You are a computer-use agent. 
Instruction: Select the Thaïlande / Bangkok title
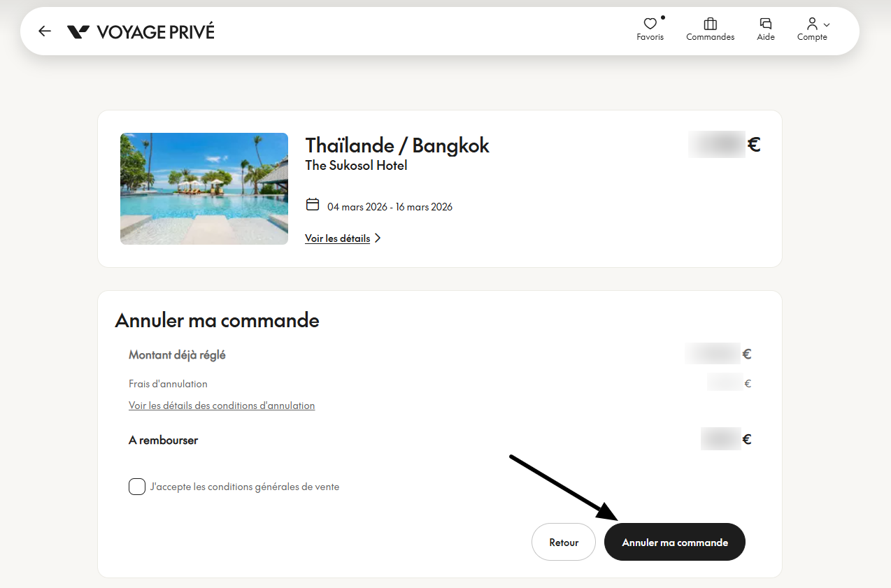point(397,145)
